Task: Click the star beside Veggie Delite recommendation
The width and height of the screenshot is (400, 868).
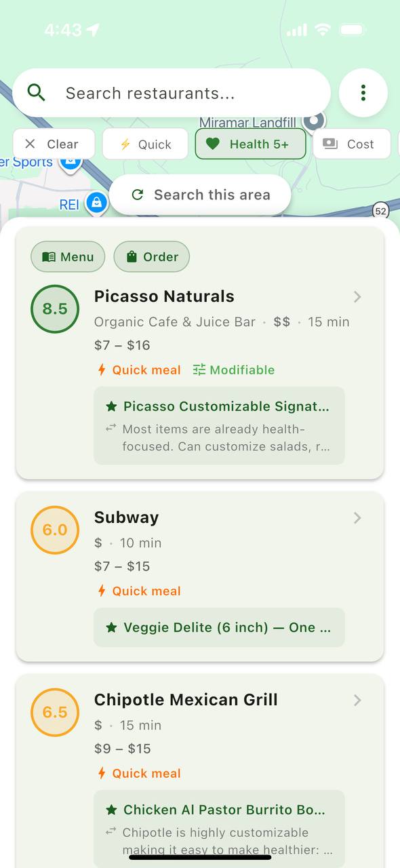Action: (x=112, y=627)
